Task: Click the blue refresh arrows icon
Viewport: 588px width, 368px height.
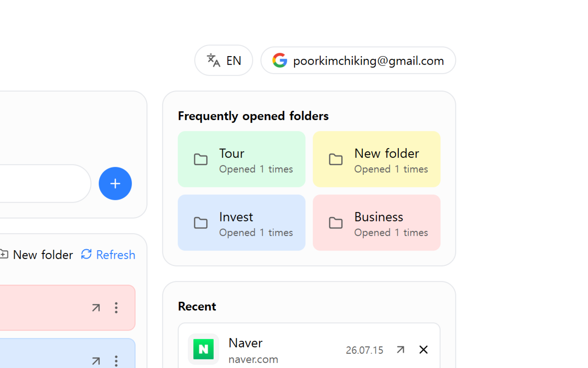Action: click(x=86, y=254)
